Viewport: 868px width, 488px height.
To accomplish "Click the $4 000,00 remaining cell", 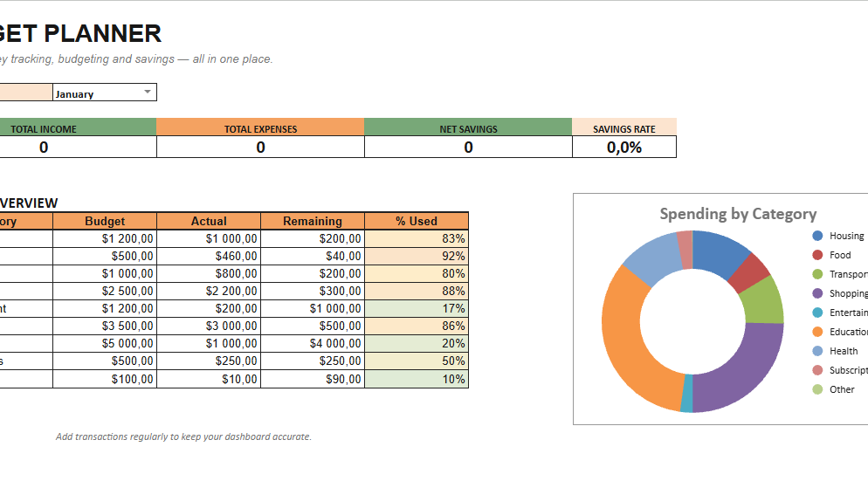I will click(313, 344).
